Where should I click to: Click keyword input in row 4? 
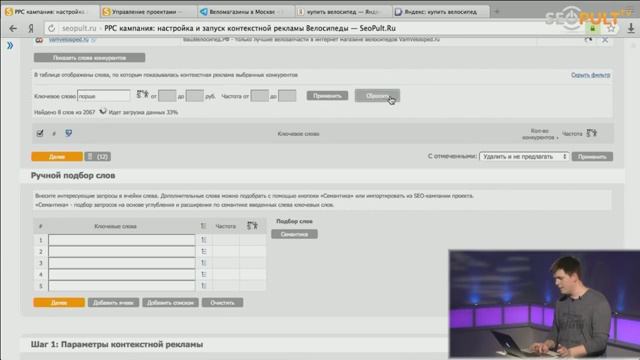pyautogui.click(x=122, y=274)
